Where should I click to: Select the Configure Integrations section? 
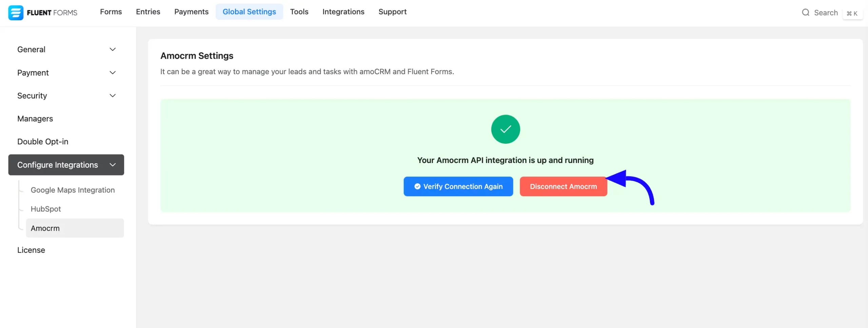[66, 165]
